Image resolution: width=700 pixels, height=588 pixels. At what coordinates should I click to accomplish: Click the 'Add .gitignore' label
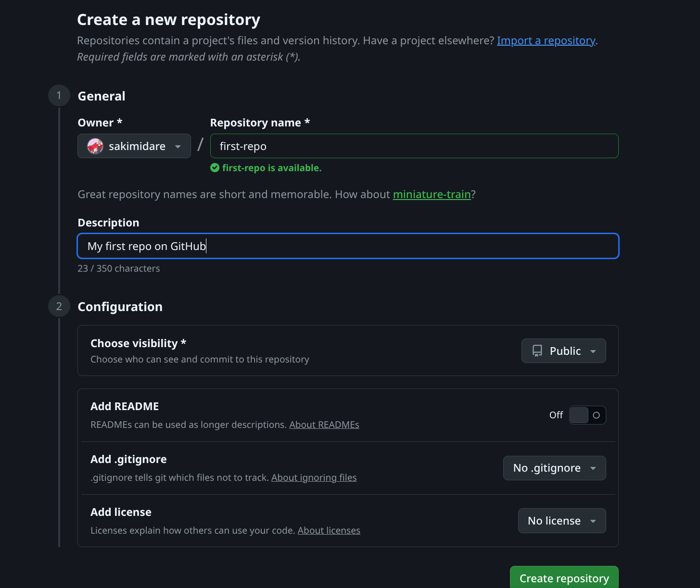coord(128,459)
